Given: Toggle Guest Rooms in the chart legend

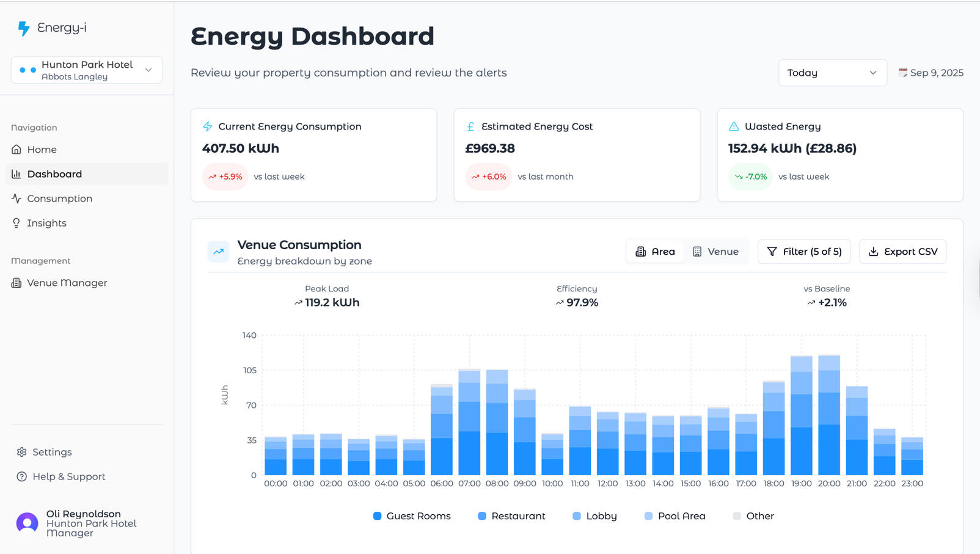Looking at the screenshot, I should coord(411,516).
